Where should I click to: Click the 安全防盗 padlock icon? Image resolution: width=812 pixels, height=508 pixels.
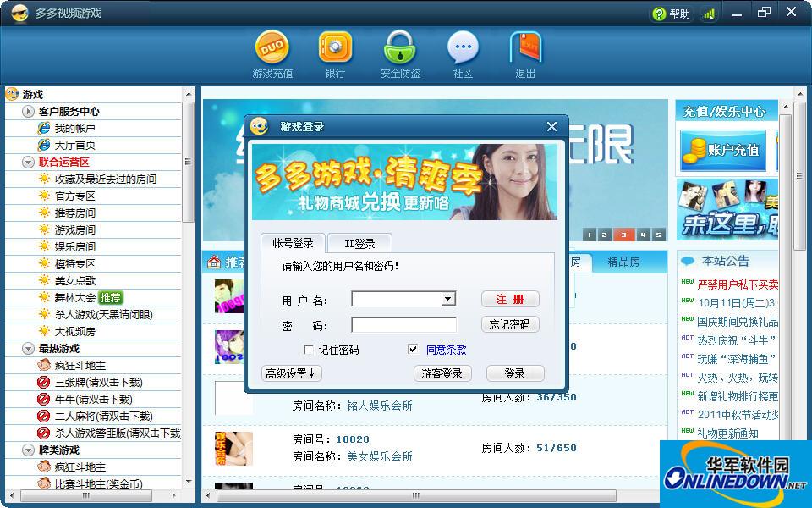(399, 47)
